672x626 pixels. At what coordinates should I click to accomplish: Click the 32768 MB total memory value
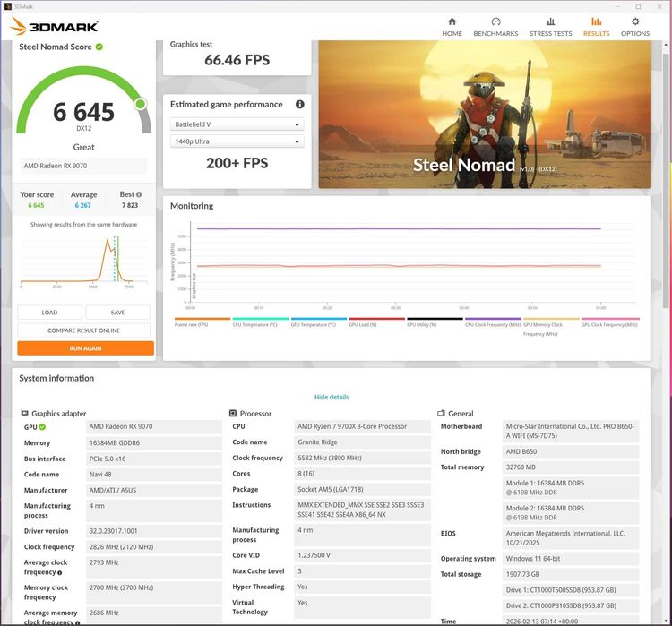[571, 467]
